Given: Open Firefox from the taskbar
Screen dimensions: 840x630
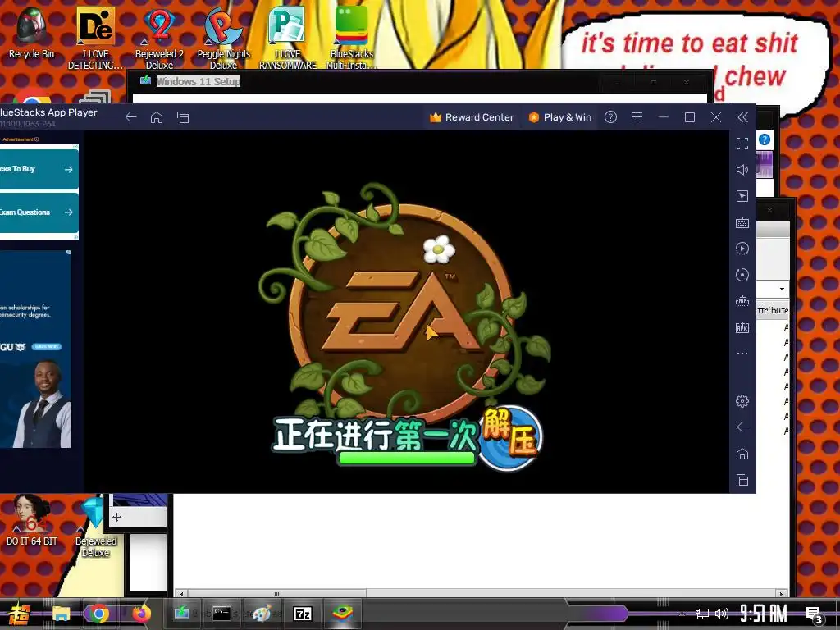Looking at the screenshot, I should coord(141,614).
